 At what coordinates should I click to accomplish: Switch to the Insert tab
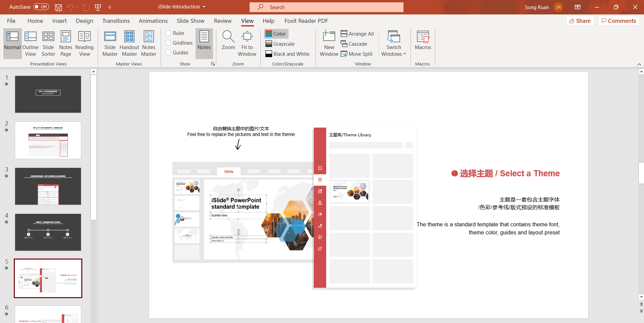coord(59,21)
